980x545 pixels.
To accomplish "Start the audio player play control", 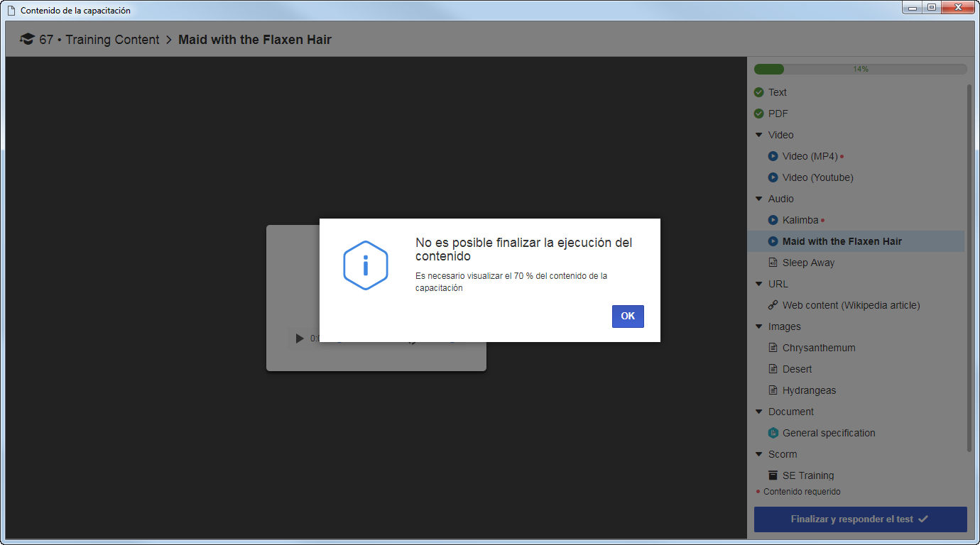I will tap(300, 338).
